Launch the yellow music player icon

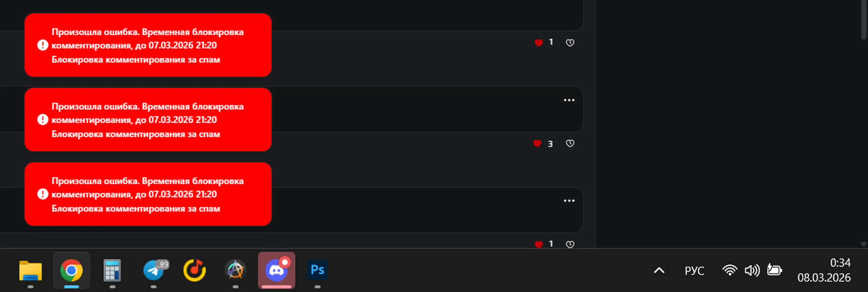194,270
